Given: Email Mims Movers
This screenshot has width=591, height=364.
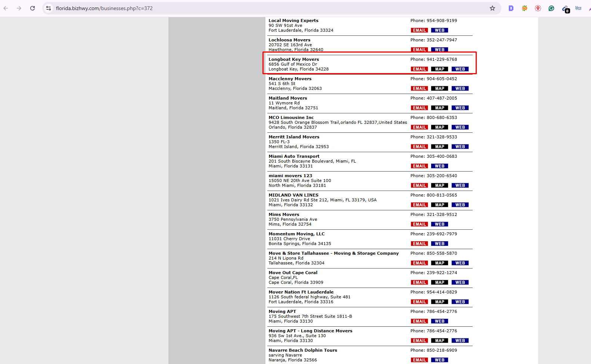Looking at the screenshot, I should 419,225.
